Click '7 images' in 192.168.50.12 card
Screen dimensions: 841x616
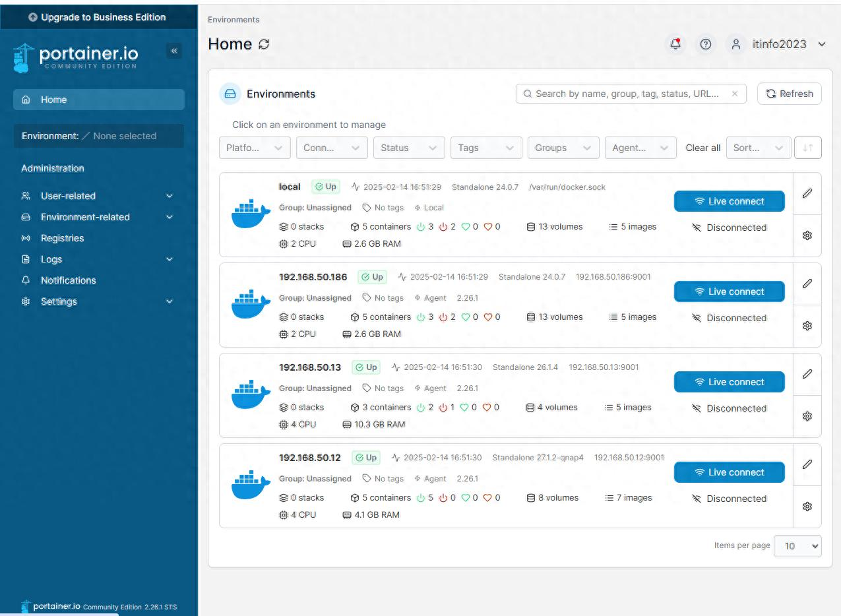point(628,498)
